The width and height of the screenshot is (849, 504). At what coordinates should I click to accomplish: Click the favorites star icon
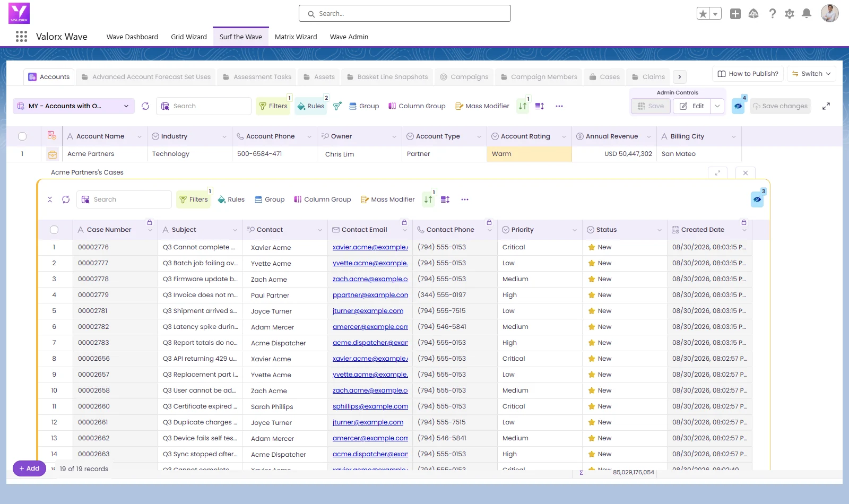pos(703,14)
